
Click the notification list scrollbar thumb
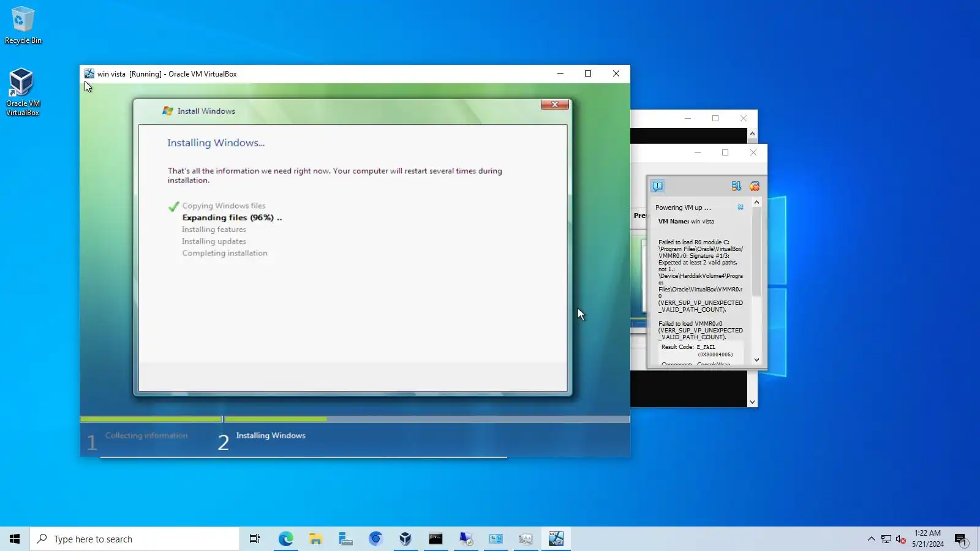coord(756,251)
